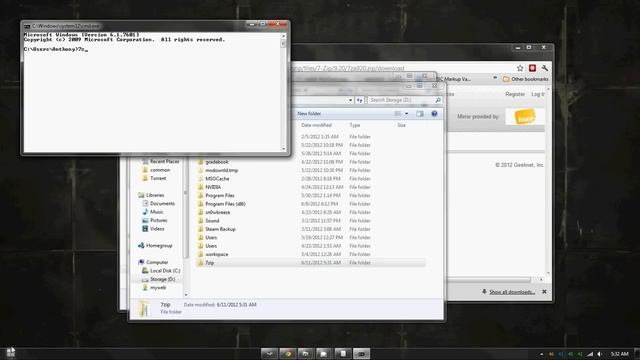Select the Steam Backup folder row
640x360 pixels.
[310, 229]
